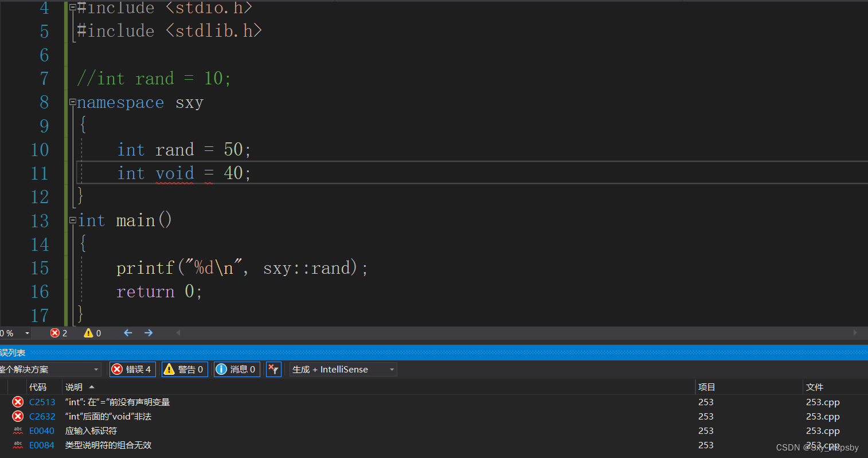Select error description 类型说明符的组合无效
The height and width of the screenshot is (458, 868).
click(x=108, y=445)
